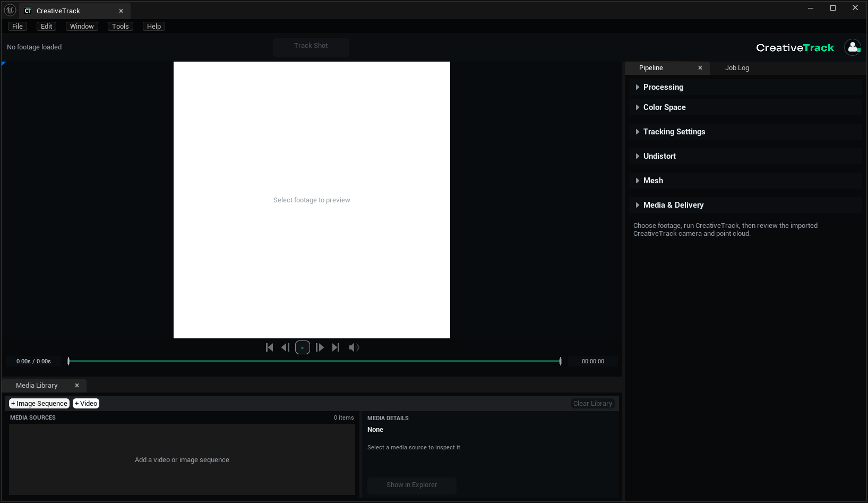Click the 'None' media details value

click(x=375, y=430)
